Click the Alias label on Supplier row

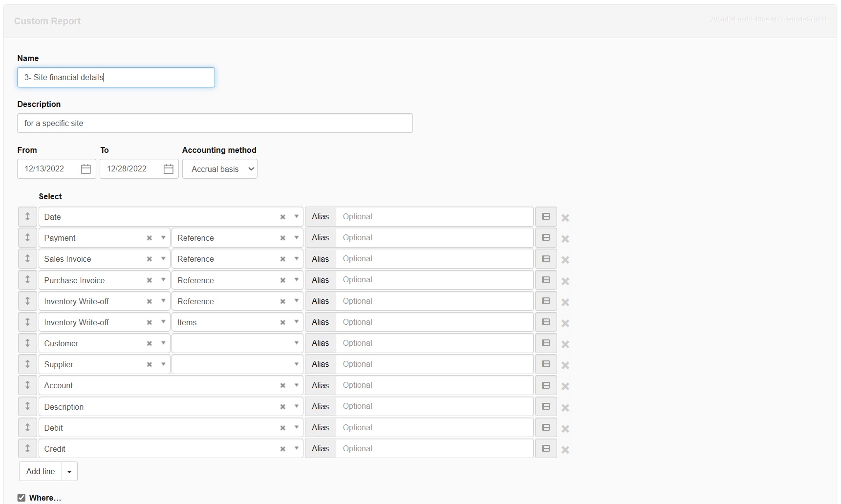point(320,364)
